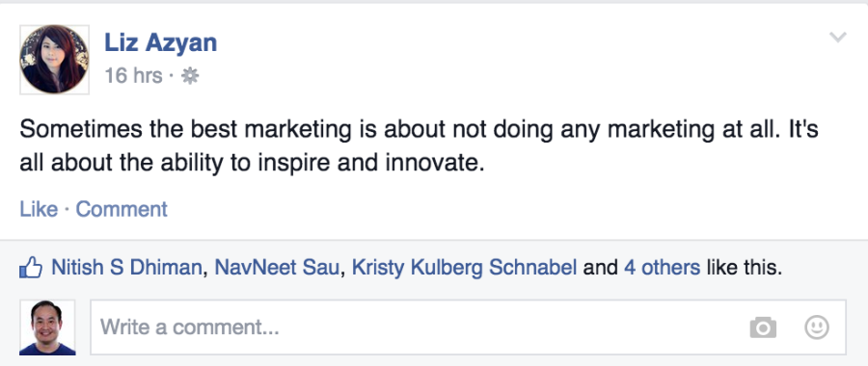
Task: Open Liz Azyan's profile picture
Action: 54,59
